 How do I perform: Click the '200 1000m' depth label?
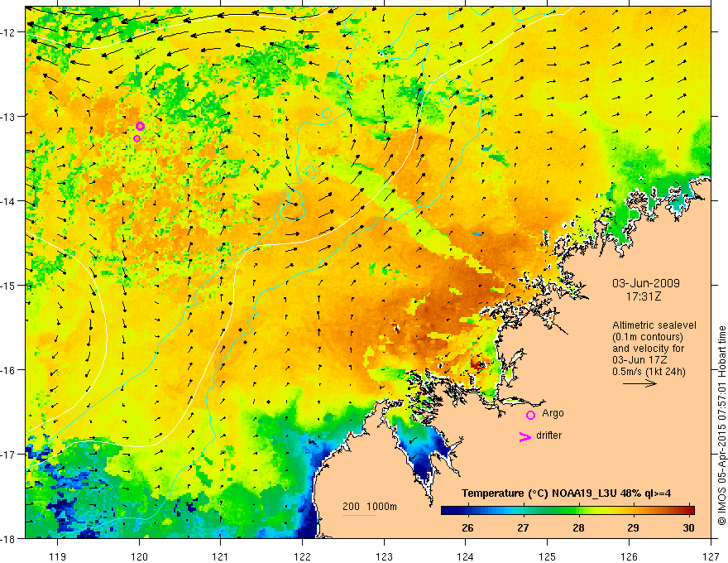(370, 507)
